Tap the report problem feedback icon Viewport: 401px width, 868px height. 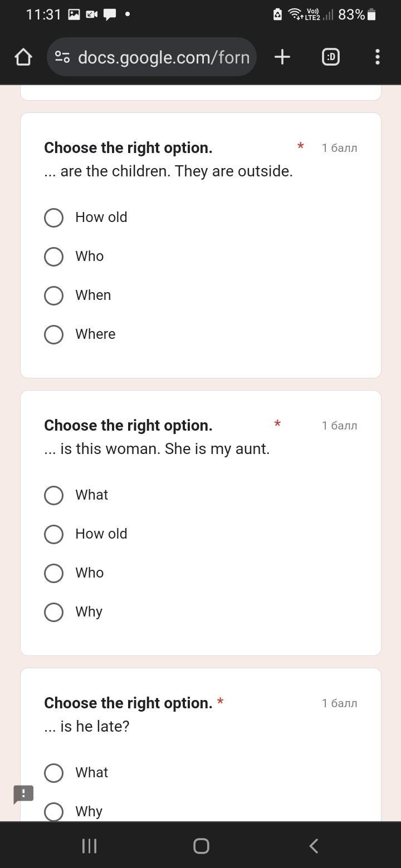coord(23,794)
